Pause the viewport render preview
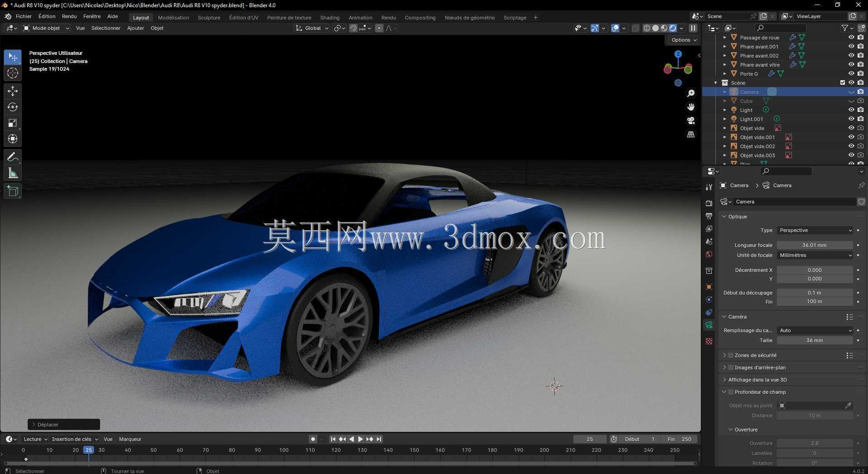This screenshot has height=474, width=868. coord(693,28)
